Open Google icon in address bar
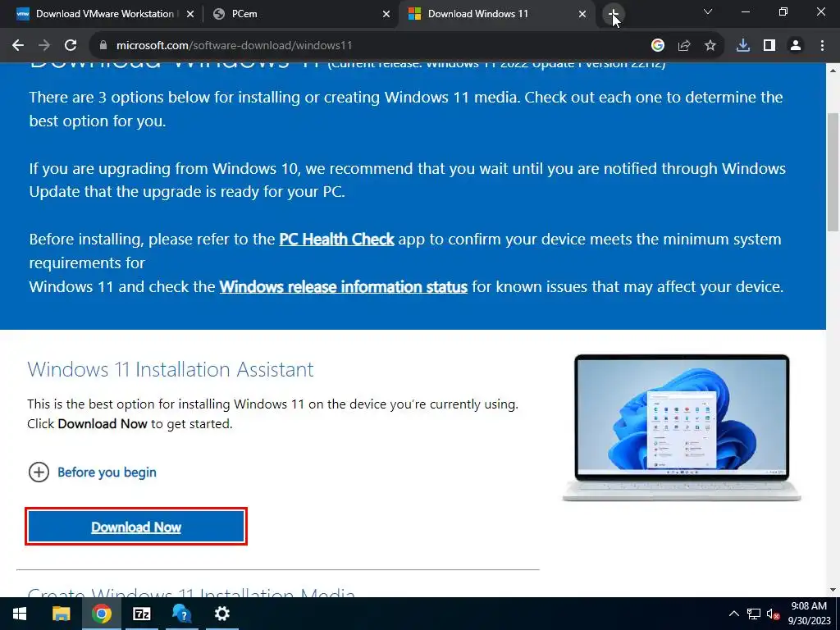Viewport: 840px width, 630px height. 658,46
